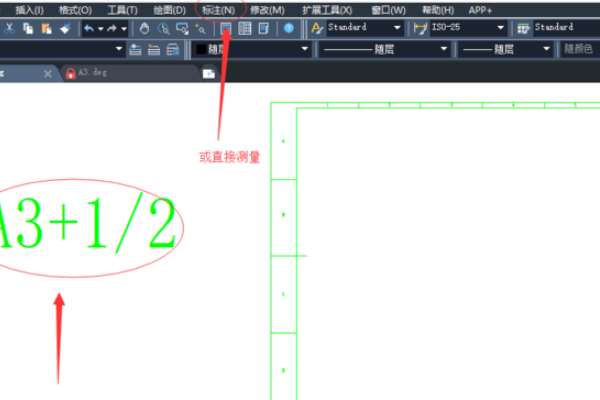Click the Copy icon in toolbar
The width and height of the screenshot is (600, 400).
[28, 28]
